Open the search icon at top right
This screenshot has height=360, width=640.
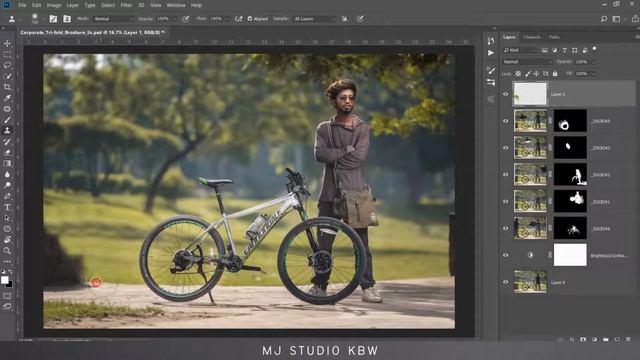tap(604, 19)
